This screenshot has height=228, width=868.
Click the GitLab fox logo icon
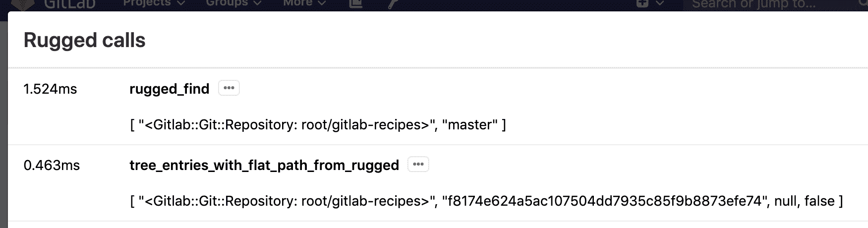tap(22, 4)
